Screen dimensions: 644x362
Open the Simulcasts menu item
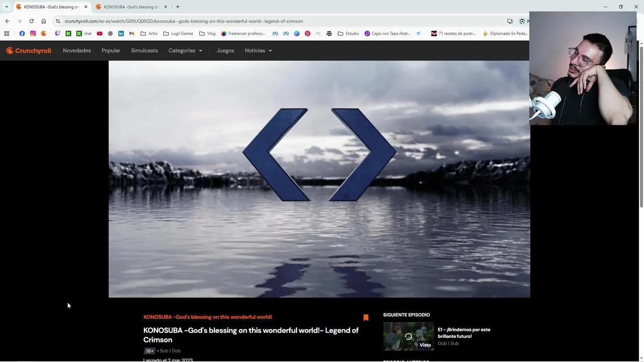(144, 50)
